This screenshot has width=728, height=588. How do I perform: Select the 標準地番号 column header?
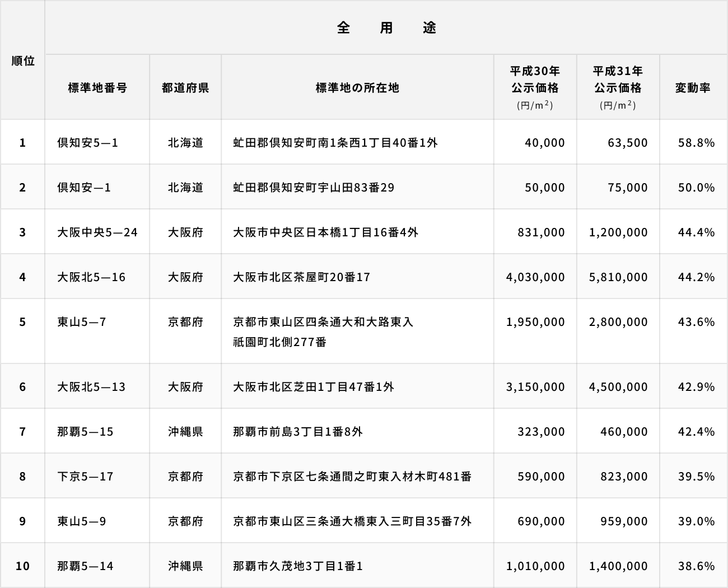pyautogui.click(x=97, y=87)
